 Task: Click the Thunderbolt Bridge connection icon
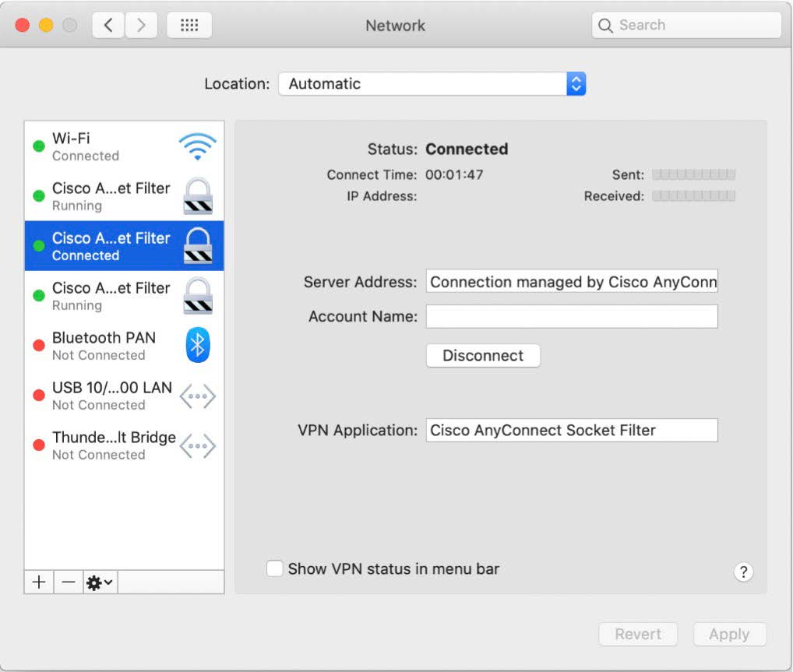[198, 446]
